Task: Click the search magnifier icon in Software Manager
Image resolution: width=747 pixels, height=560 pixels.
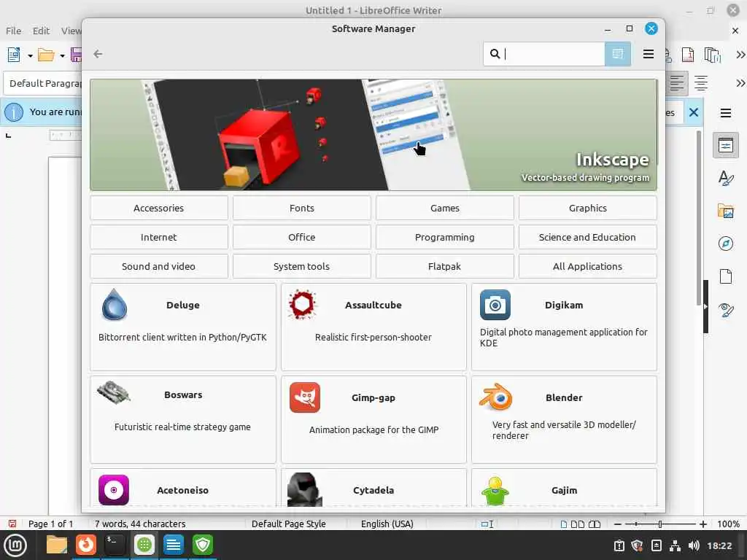Action: coord(495,54)
